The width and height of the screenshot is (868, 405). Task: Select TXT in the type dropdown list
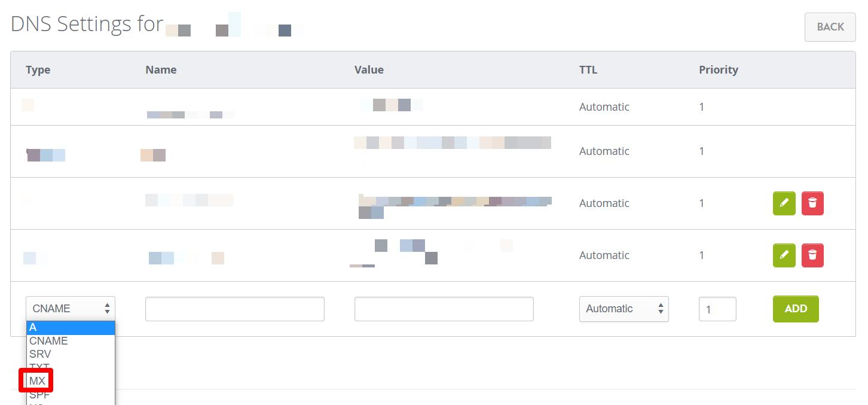click(x=39, y=367)
